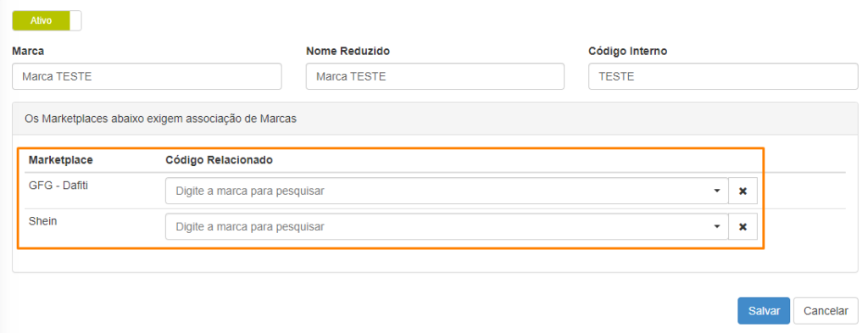Click the Marketplace column header

61,160
